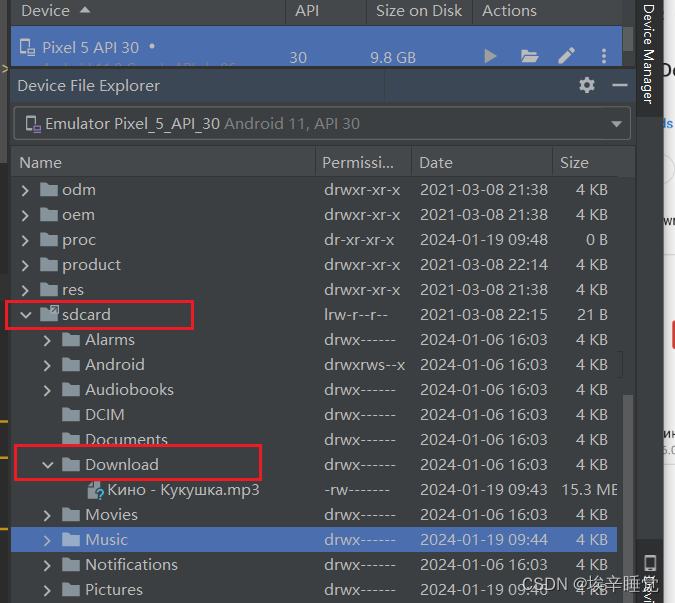Expand the Audiobooks folder

pos(47,390)
